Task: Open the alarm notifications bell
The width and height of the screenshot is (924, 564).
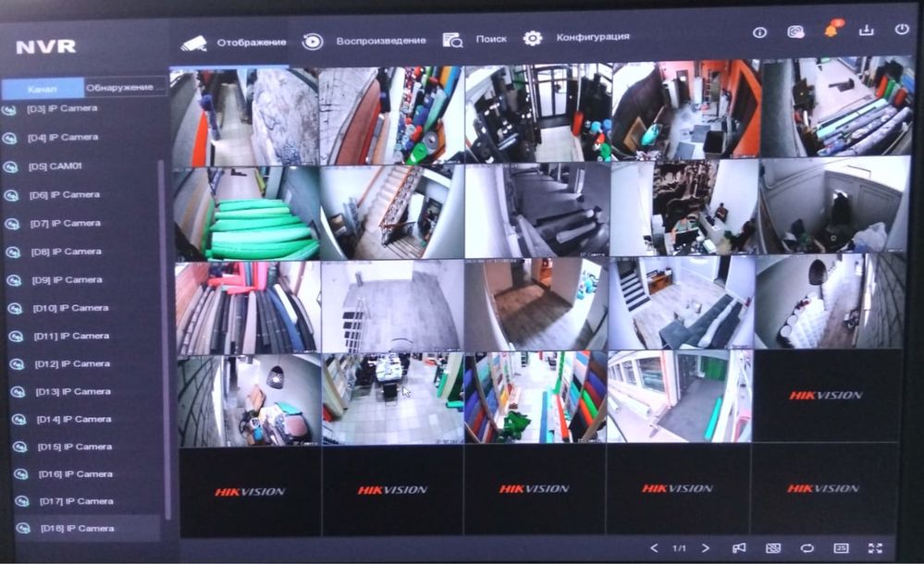Action: coord(832,29)
